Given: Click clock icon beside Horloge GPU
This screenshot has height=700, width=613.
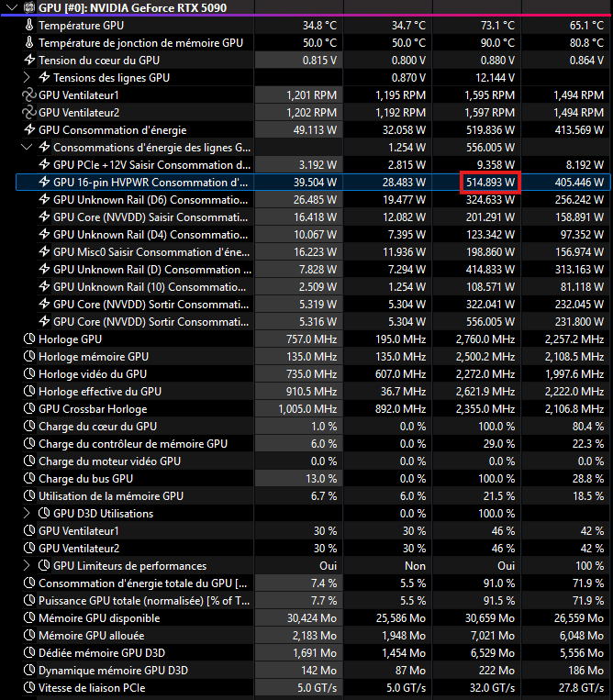Looking at the screenshot, I should pos(29,339).
